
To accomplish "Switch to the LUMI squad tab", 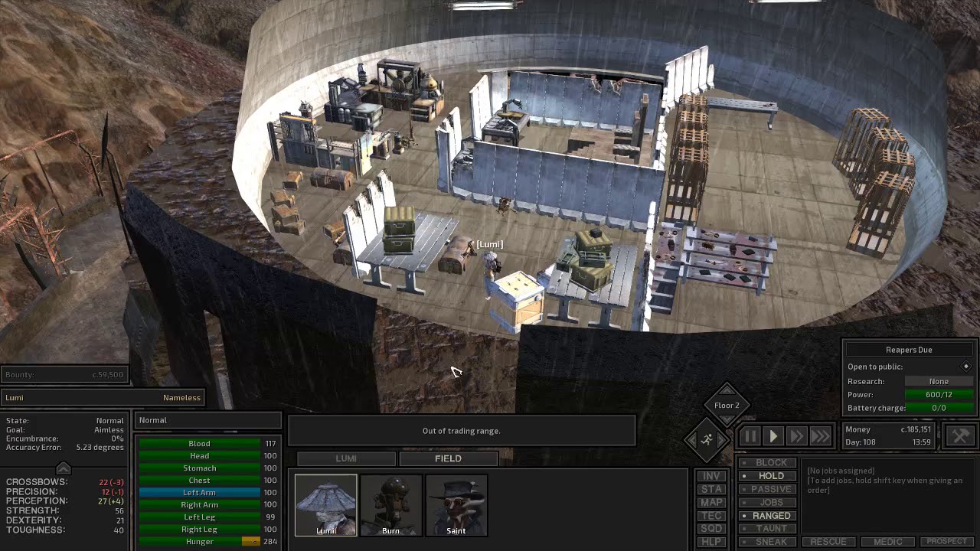I will [x=346, y=458].
